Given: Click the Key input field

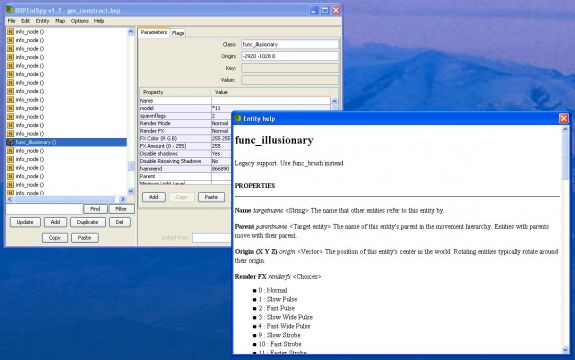Looking at the screenshot, I should (290, 68).
